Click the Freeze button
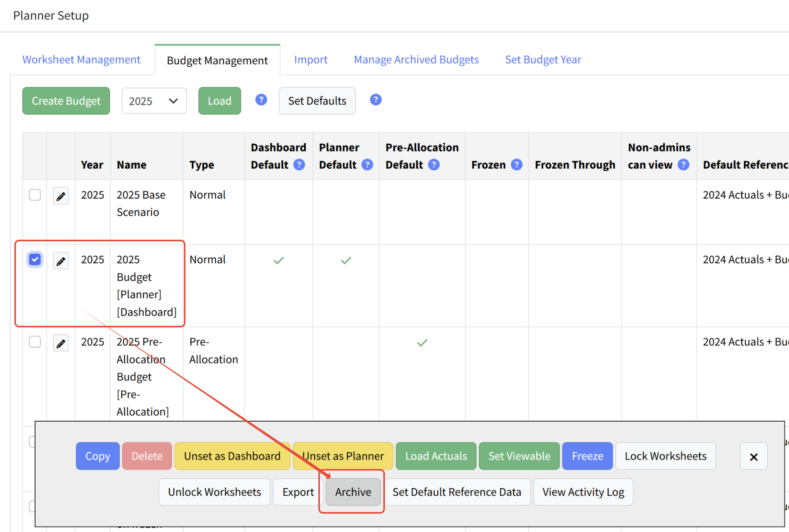 click(x=587, y=456)
